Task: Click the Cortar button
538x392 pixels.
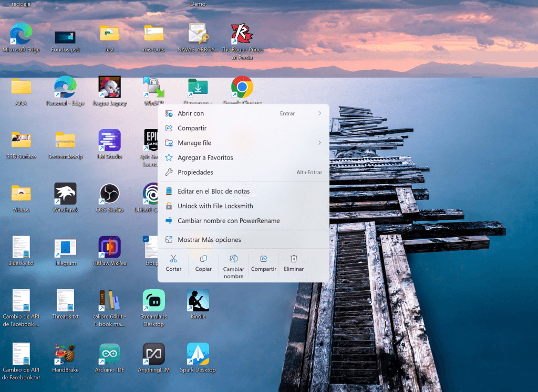Action: (173, 263)
